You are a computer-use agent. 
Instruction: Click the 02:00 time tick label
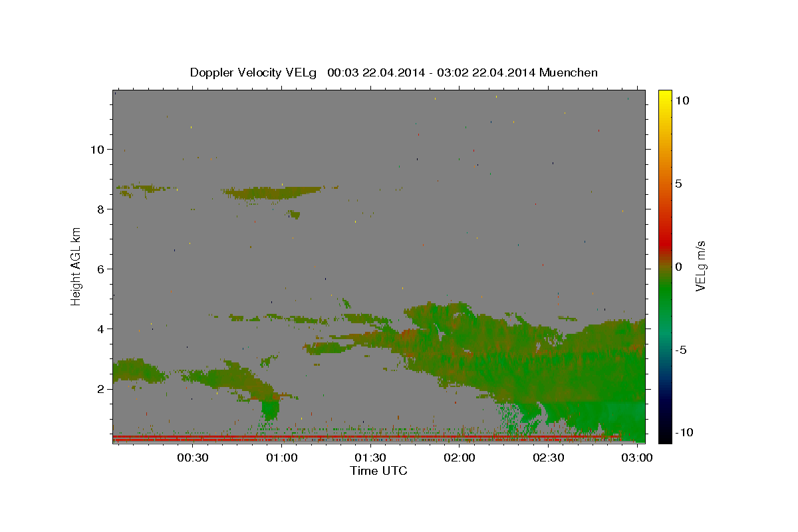tap(460, 458)
